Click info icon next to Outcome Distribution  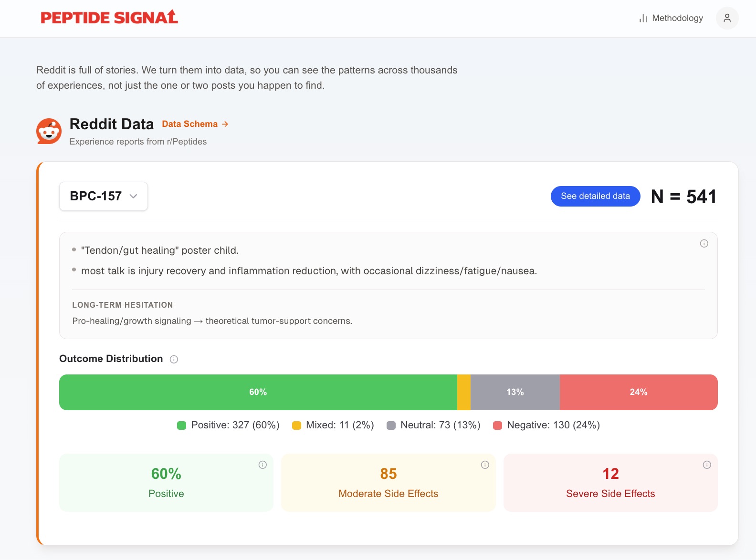[174, 360]
